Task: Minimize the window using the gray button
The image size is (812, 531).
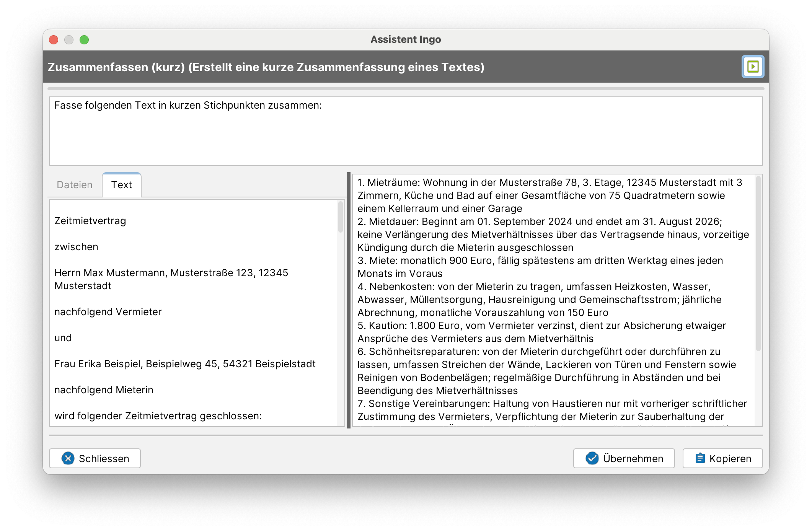Action: (x=69, y=40)
